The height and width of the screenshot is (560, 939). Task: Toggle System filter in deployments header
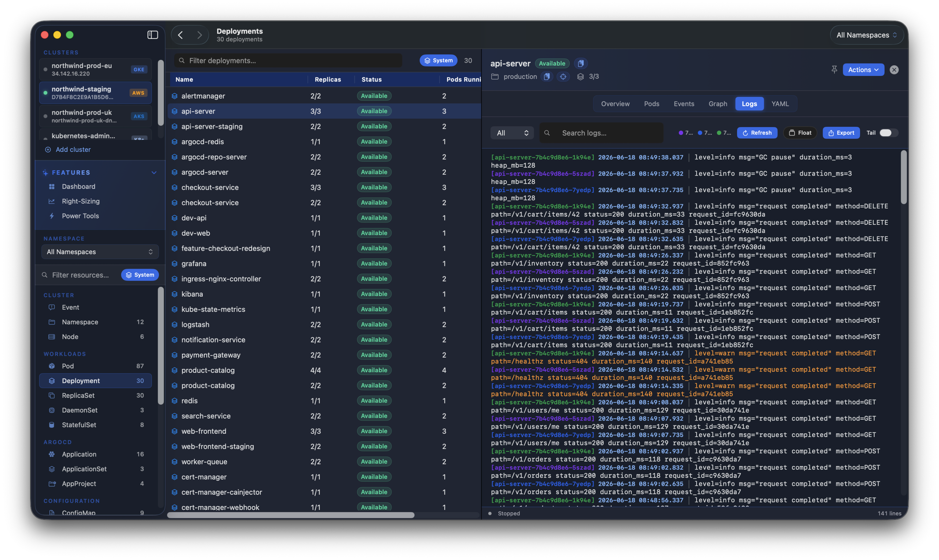coord(438,60)
